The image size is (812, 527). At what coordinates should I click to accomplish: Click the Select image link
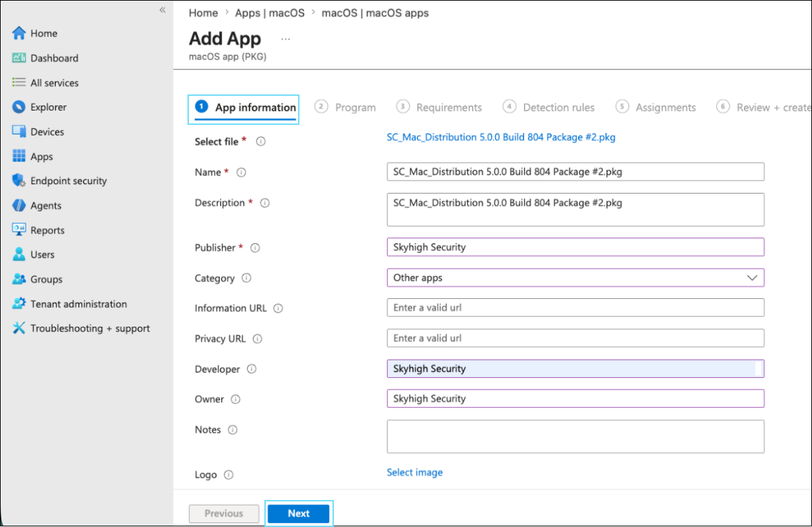coord(415,472)
